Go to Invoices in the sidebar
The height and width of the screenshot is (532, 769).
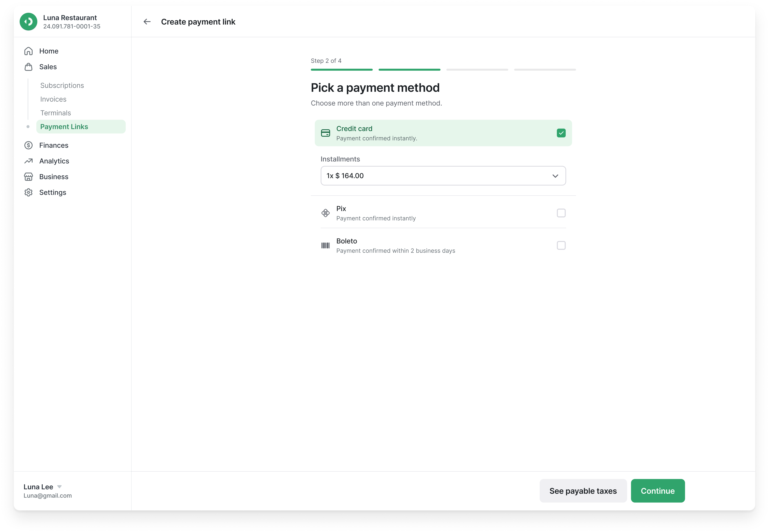click(53, 99)
